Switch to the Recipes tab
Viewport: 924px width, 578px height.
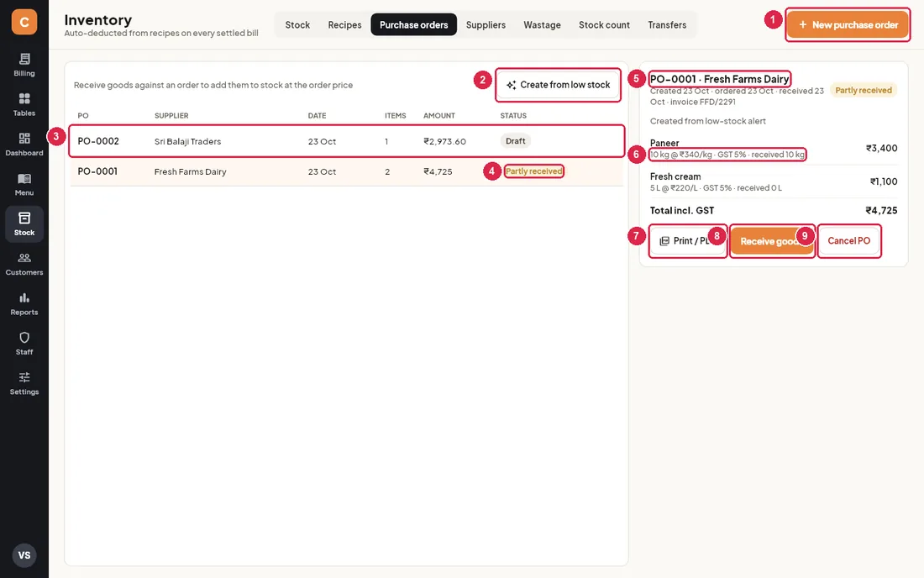344,24
